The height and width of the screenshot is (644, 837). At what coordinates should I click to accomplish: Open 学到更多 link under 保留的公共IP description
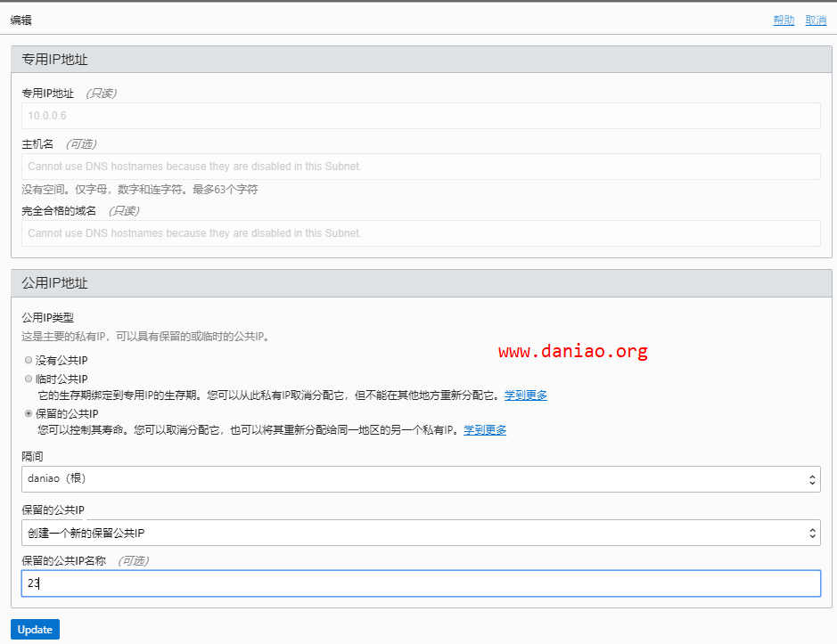(485, 430)
